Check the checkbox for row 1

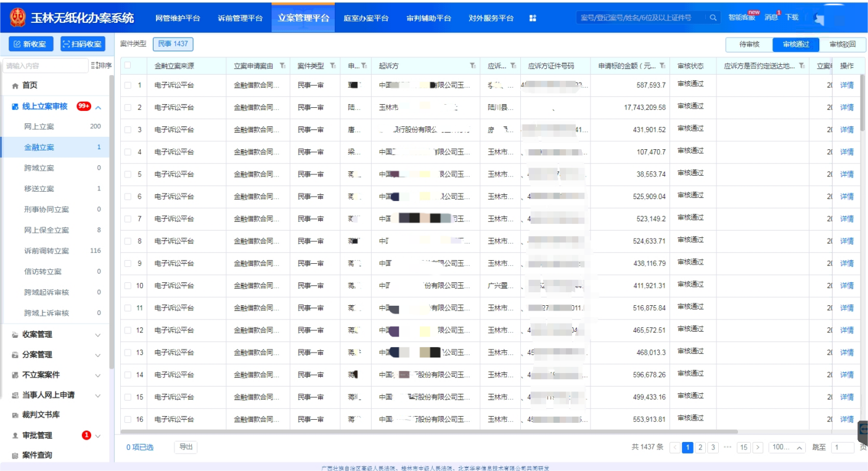(128, 86)
